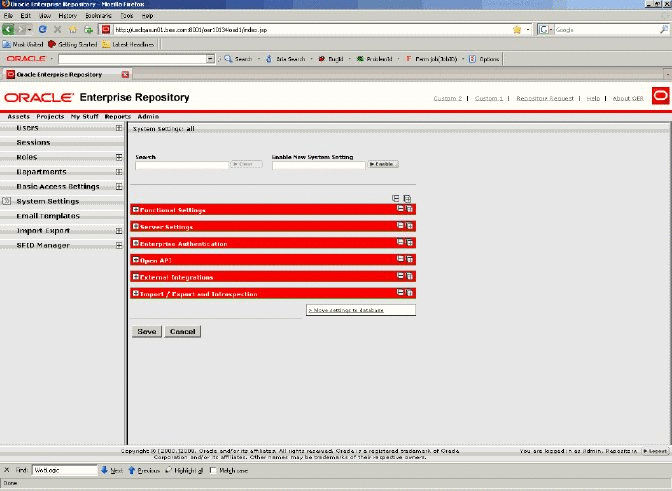This screenshot has width=672, height=491.
Task: Open the Google search engine dropdown
Action: pos(546,30)
